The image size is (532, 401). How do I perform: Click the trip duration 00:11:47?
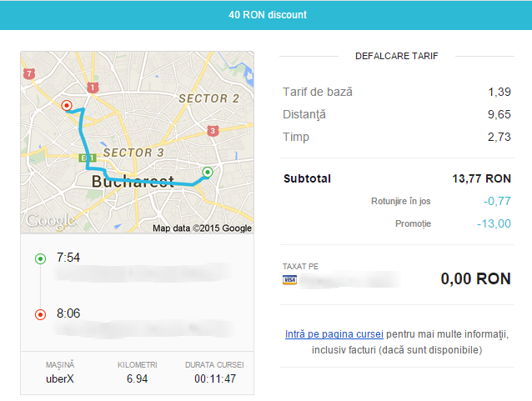(214, 379)
